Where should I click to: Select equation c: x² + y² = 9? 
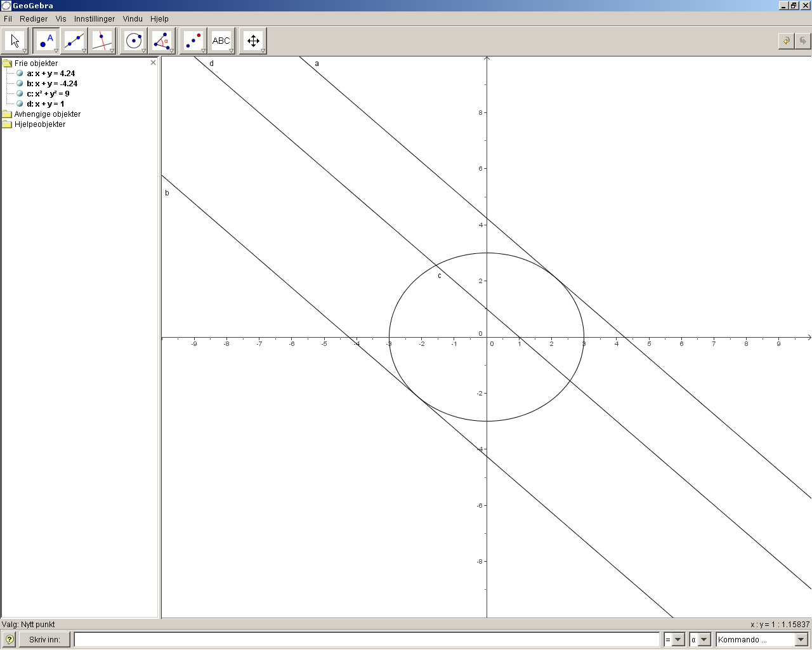(x=48, y=94)
